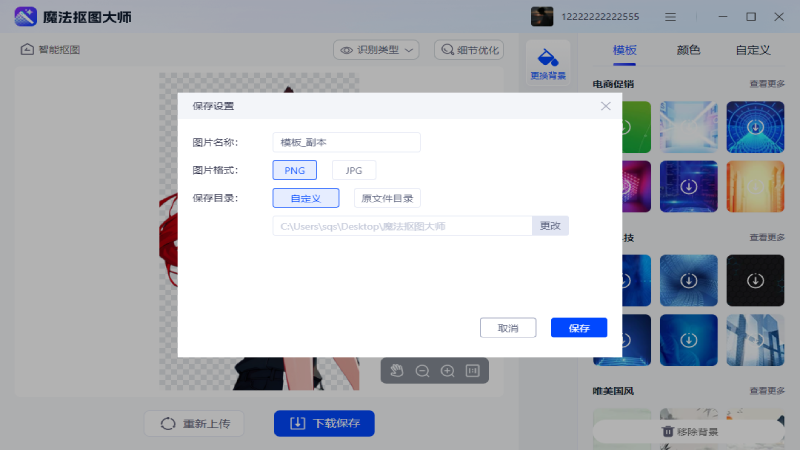Screen dimensions: 800x450
Task: Minimize the application window
Action: pos(723,17)
